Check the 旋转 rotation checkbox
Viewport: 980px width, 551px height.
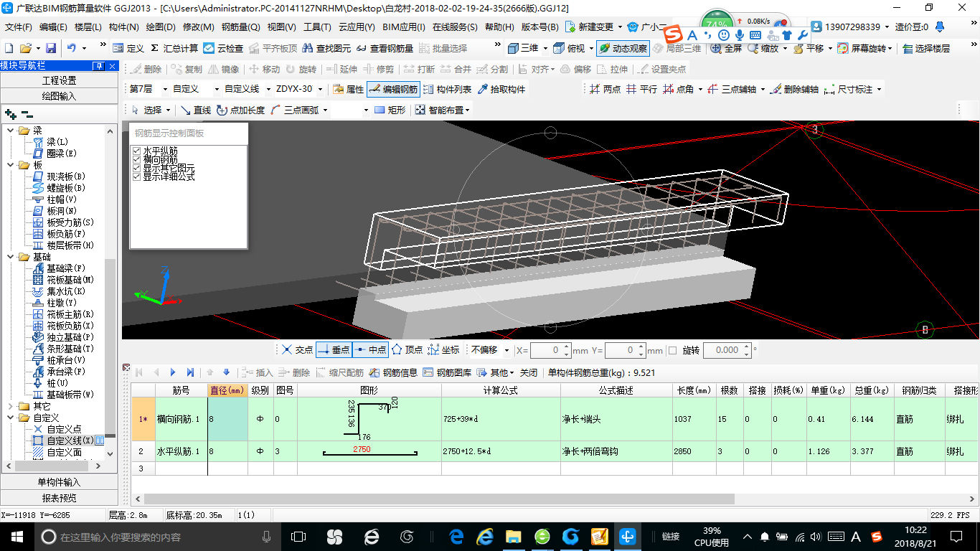672,350
